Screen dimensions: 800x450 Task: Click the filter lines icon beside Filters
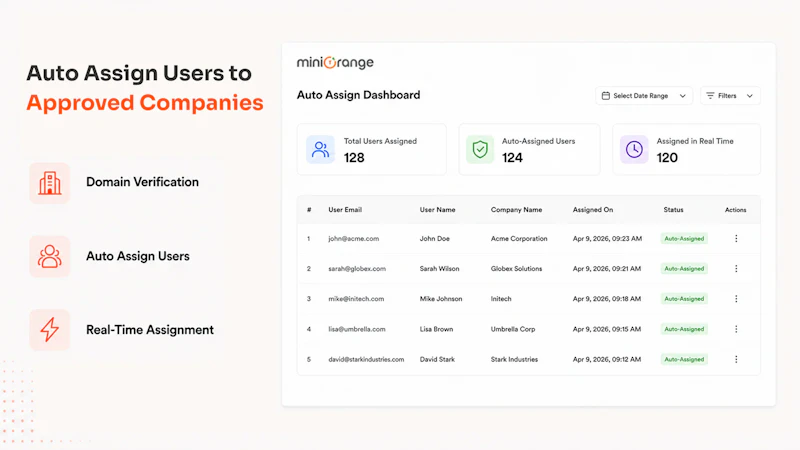(710, 96)
